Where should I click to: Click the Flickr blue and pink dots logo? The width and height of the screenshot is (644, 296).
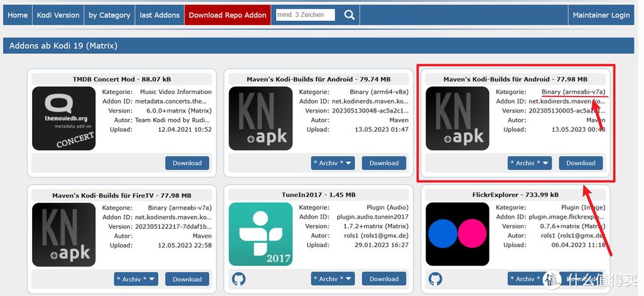[457, 234]
